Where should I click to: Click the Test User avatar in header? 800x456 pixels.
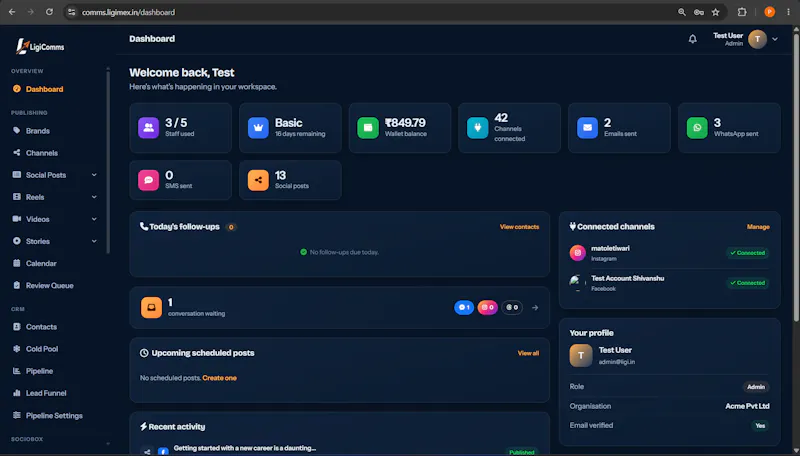pyautogui.click(x=757, y=39)
